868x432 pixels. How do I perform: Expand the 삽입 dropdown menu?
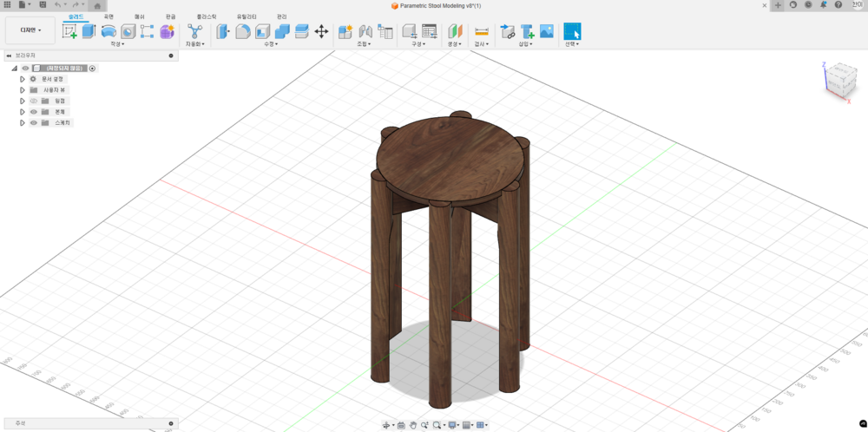525,43
